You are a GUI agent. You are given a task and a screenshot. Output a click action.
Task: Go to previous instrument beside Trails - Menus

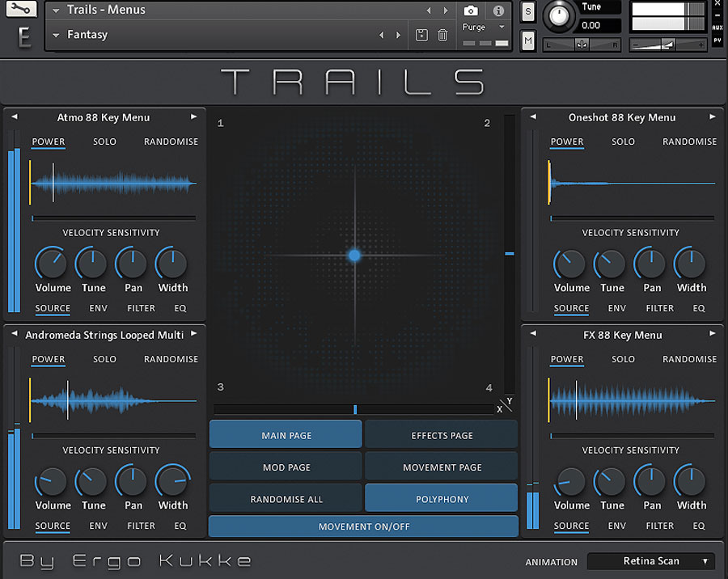pos(429,11)
